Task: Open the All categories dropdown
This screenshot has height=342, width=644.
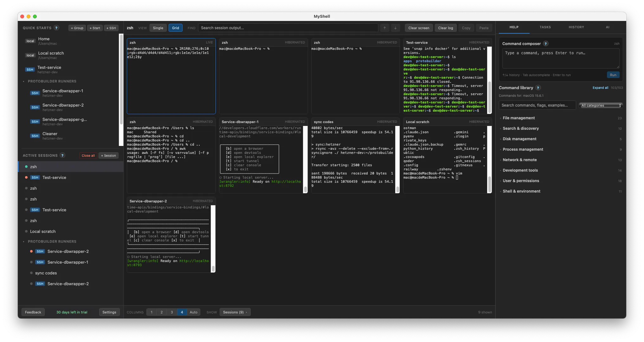Action: (x=601, y=105)
